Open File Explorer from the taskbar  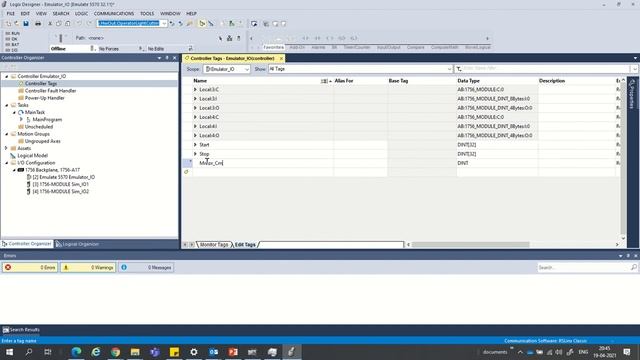point(135,351)
